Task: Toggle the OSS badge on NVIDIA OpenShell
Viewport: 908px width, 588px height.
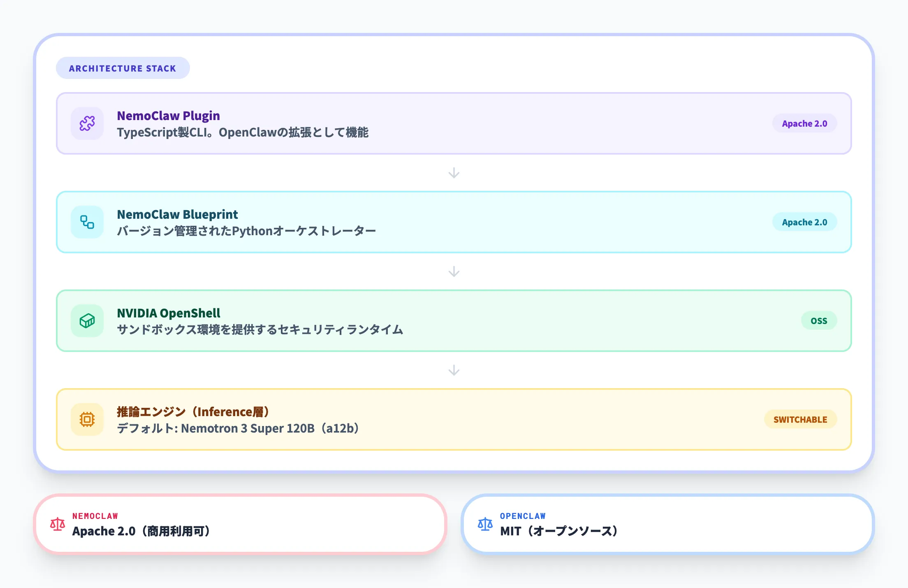Action: click(819, 321)
